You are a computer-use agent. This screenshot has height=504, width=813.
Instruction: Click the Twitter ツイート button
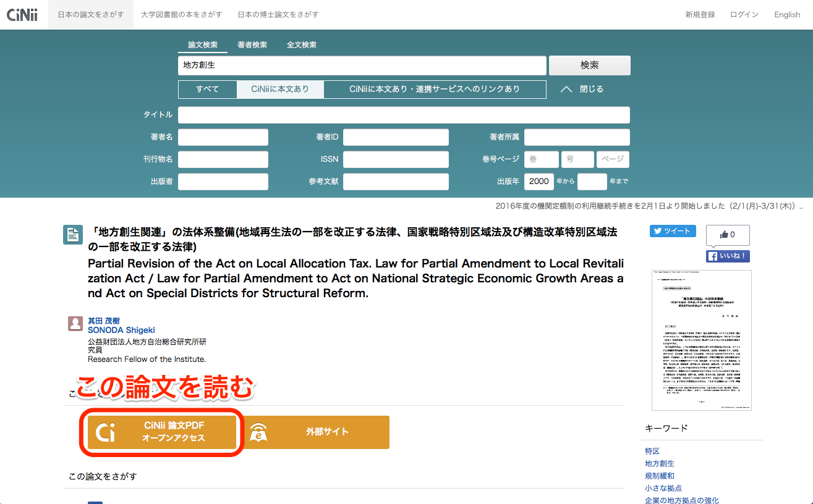(x=673, y=231)
